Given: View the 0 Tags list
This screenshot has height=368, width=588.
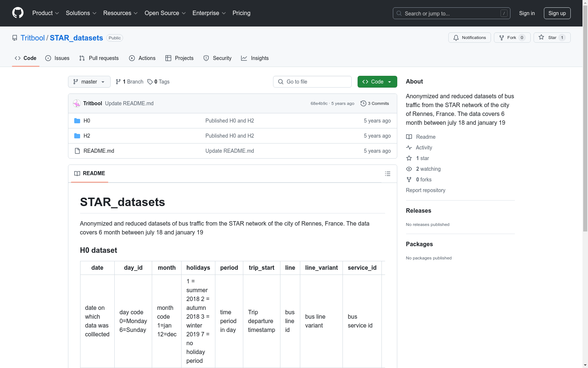Looking at the screenshot, I should click(158, 82).
